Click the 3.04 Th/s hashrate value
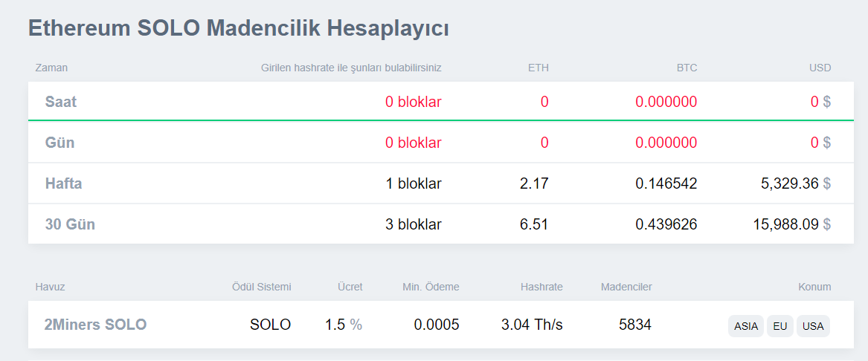 pos(532,325)
